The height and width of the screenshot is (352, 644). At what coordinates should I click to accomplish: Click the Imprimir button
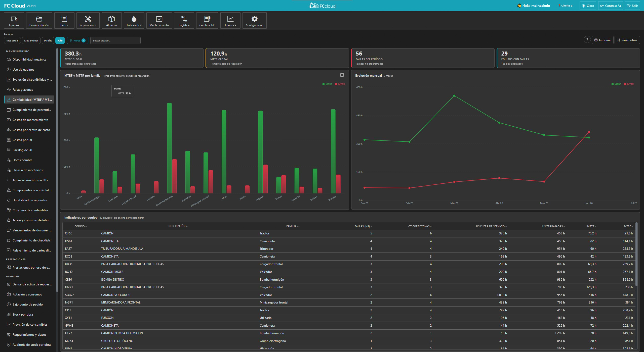[x=602, y=40]
